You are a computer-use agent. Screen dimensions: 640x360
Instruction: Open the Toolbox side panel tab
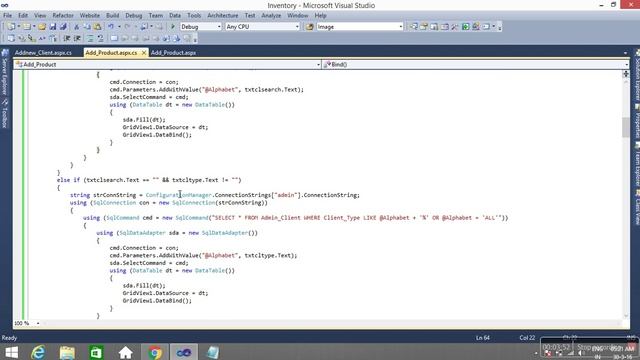[5, 114]
